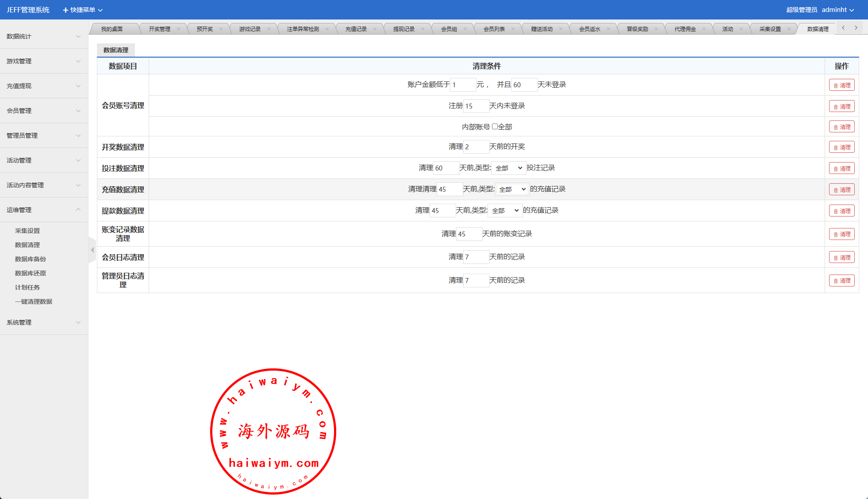Click 清理 trash button for 开奖数据清理 row
868x499 pixels.
841,147
